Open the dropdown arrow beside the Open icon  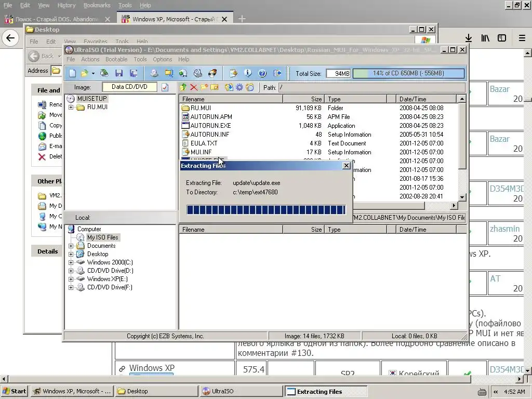tap(93, 73)
